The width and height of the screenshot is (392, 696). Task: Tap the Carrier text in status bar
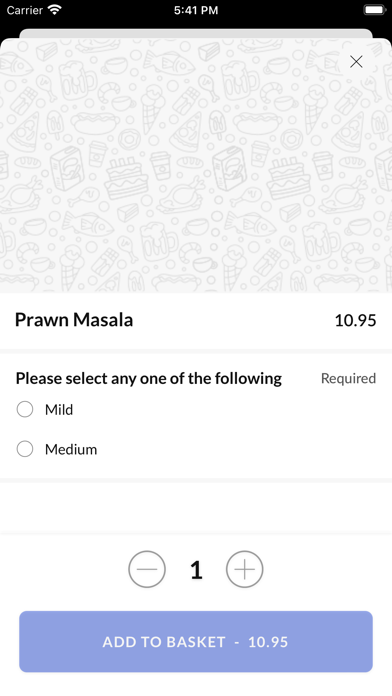pyautogui.click(x=25, y=10)
